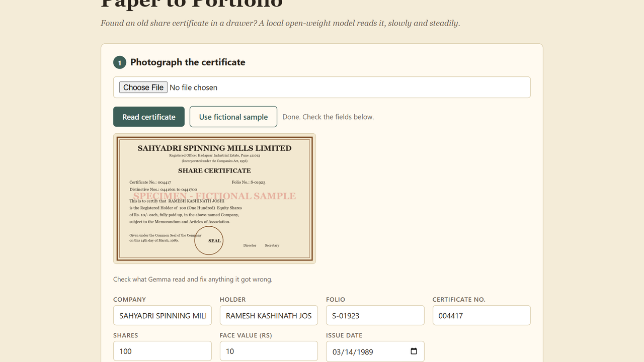Click the 'No file chosen' text
Screen dimensions: 644x362
(194, 87)
